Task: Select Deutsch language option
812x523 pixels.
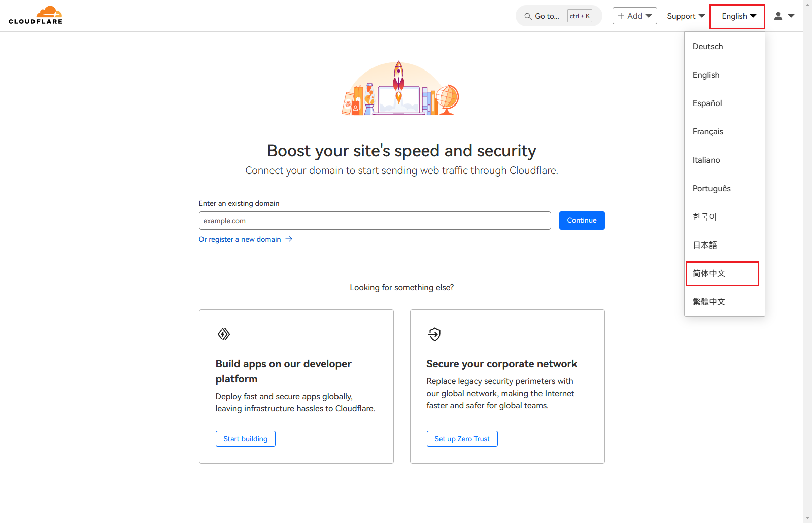Action: click(707, 46)
